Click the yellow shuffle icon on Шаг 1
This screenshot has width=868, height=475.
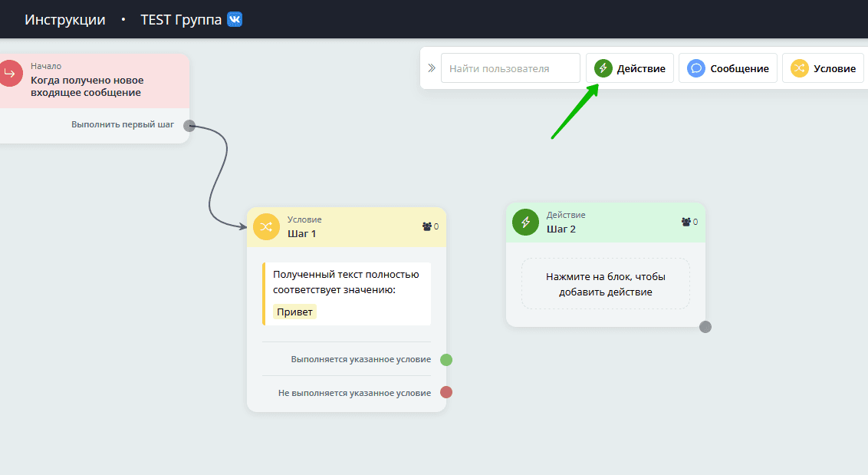(x=266, y=227)
